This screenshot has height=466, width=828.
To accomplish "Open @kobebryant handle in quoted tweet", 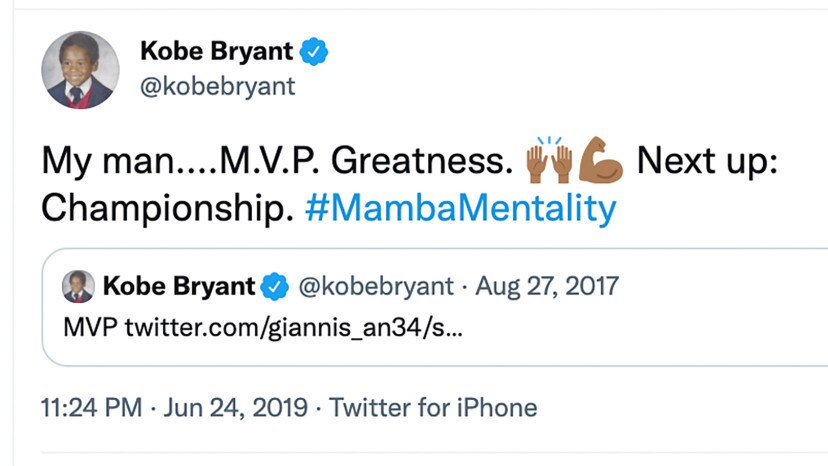I will coord(376,286).
